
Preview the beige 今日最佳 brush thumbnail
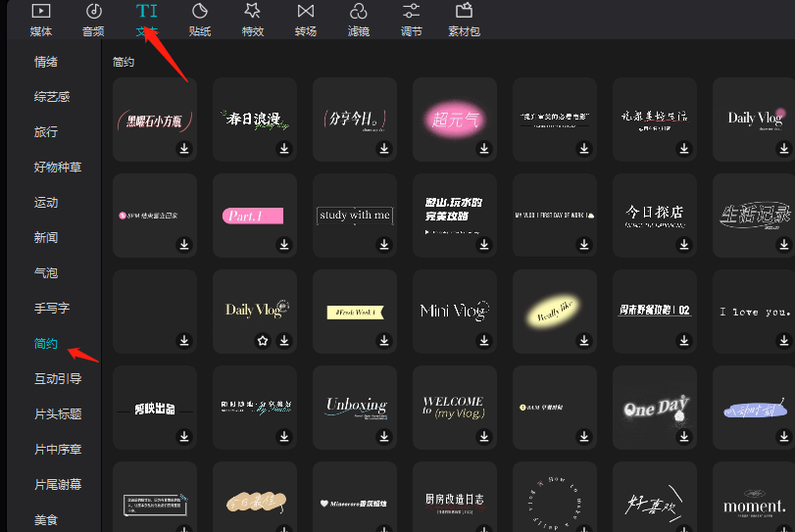255,497
